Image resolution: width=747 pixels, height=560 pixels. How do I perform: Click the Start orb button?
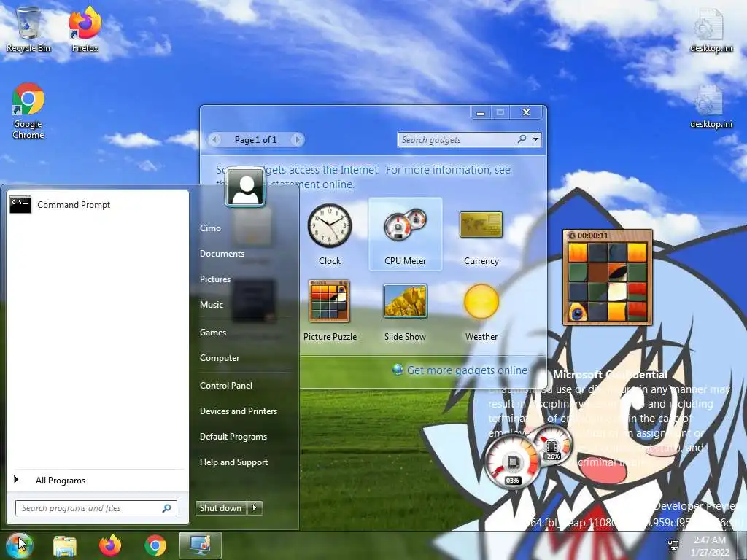point(19,545)
